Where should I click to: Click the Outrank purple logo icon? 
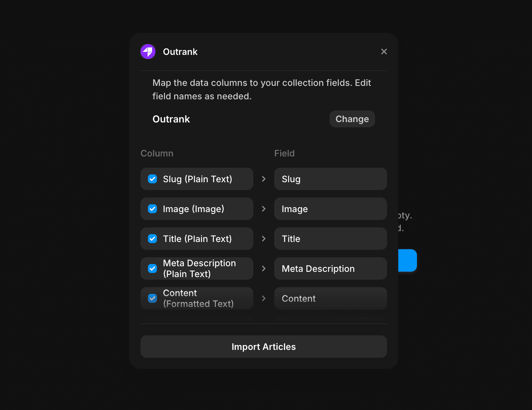[148, 52]
